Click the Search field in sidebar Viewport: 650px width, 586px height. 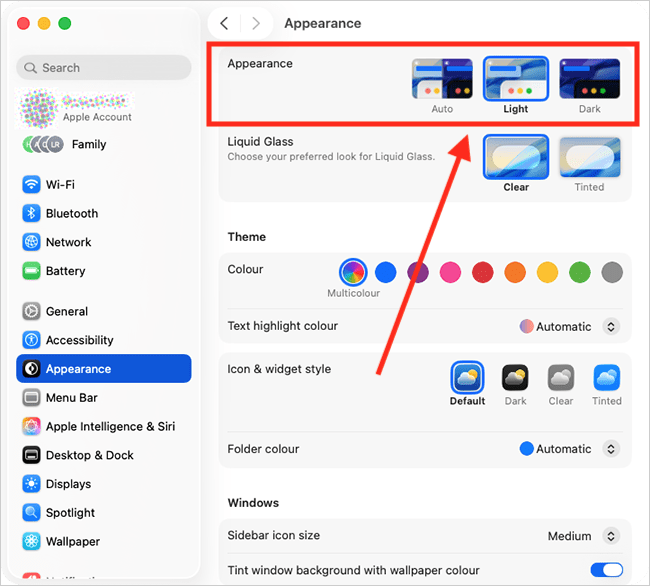(104, 68)
